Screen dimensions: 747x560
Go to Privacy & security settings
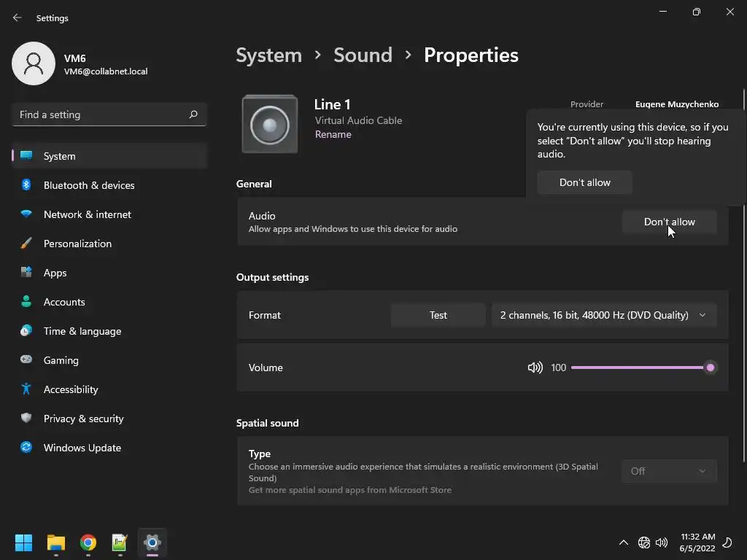[83, 419]
